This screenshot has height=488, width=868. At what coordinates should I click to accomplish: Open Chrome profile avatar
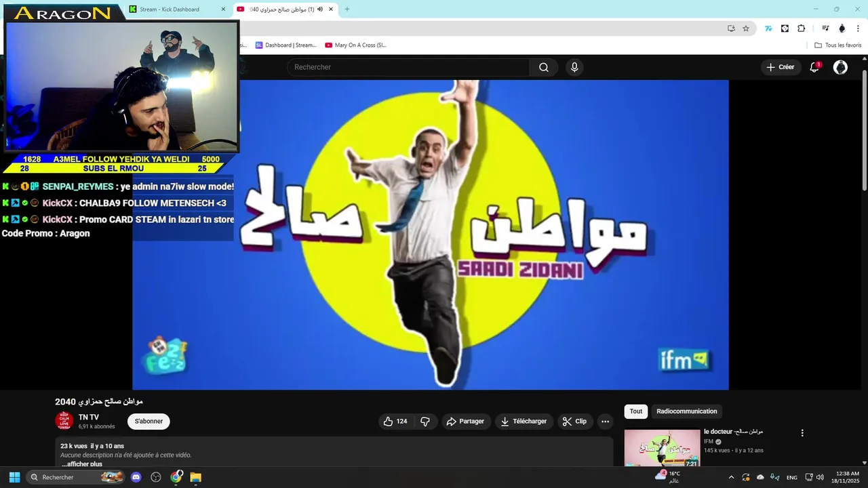842,28
